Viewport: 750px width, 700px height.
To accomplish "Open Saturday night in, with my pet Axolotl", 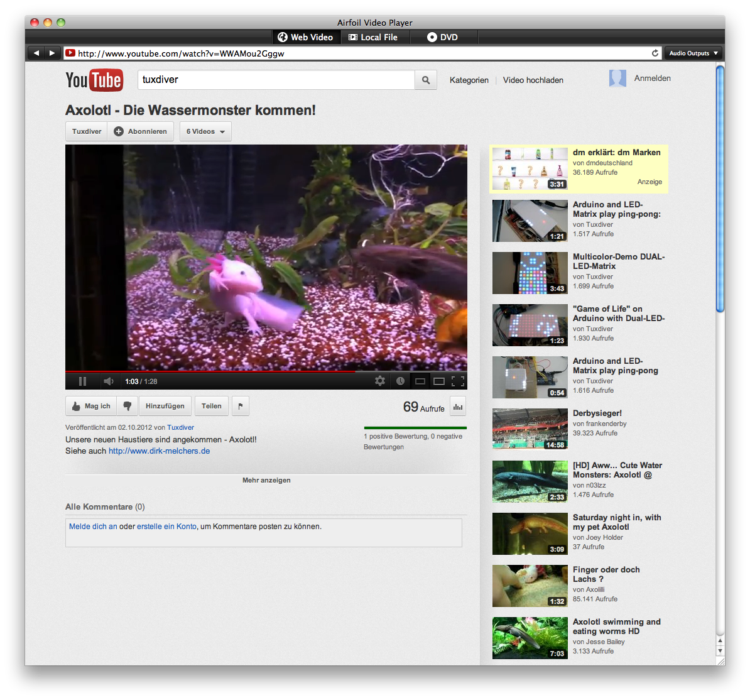I will tap(617, 522).
